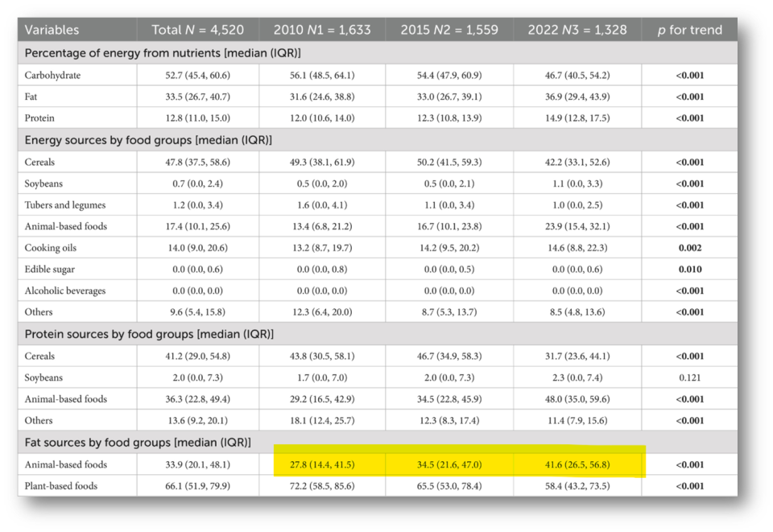Click the Variables column header
Image resolution: width=773 pixels, height=532 pixels.
pos(52,30)
